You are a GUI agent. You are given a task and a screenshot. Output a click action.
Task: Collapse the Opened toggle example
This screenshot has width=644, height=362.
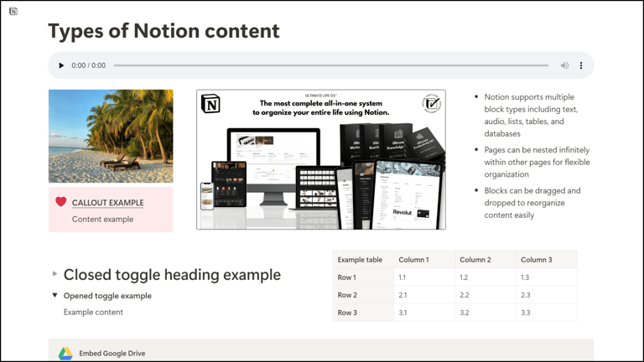pyautogui.click(x=55, y=295)
